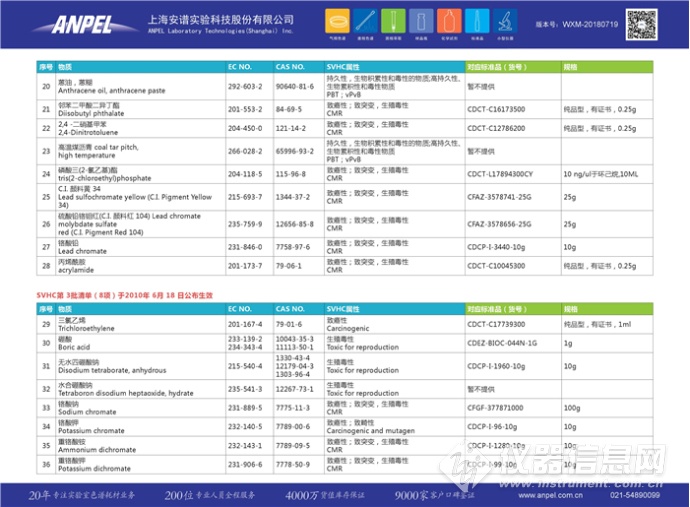Click product code CDCT-C10045300
Image resolution: width=690 pixels, height=507 pixels.
coord(496,266)
